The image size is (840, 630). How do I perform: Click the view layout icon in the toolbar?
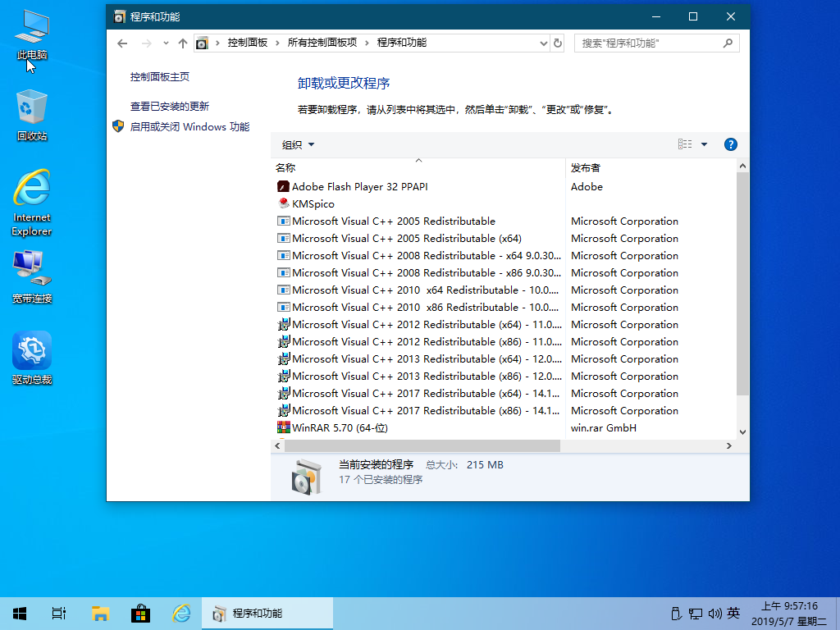click(x=685, y=144)
